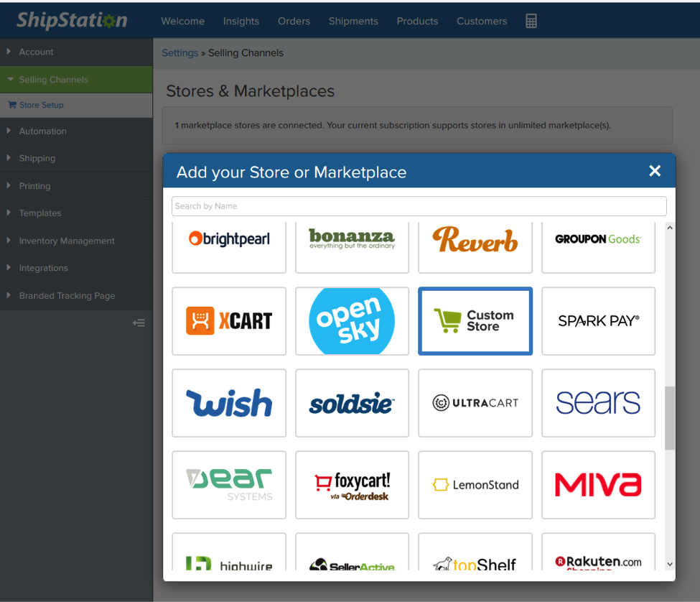Expand the Printing sidebar section
Screen dimensions: 700x602
[x=76, y=186]
